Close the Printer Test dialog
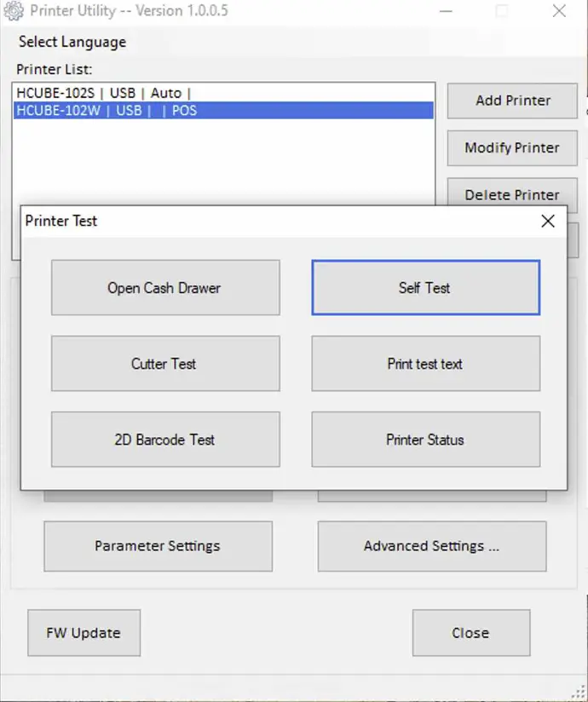Screen dimensions: 588x702 (548, 221)
